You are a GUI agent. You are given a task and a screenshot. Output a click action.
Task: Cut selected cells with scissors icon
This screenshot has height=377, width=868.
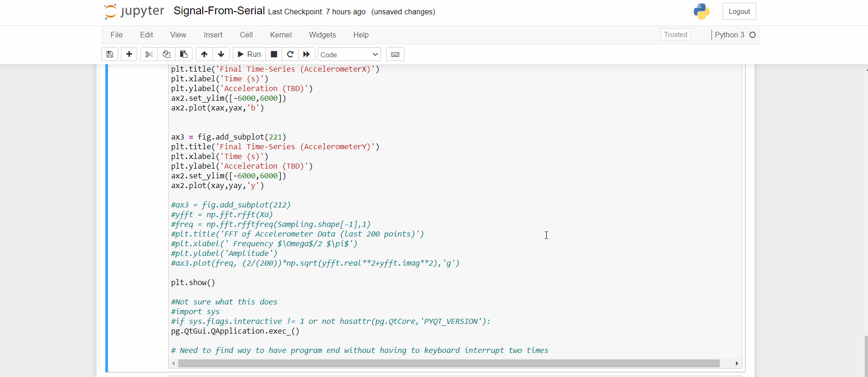pyautogui.click(x=149, y=55)
